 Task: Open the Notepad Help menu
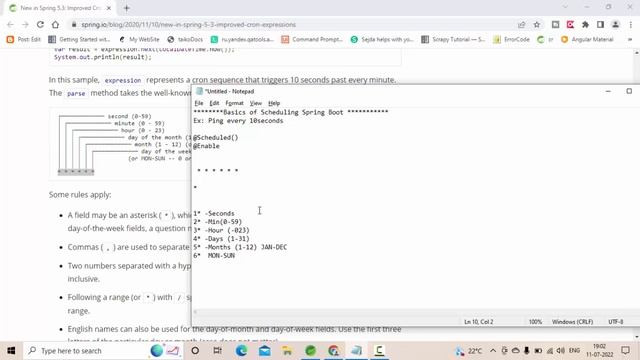(274, 103)
